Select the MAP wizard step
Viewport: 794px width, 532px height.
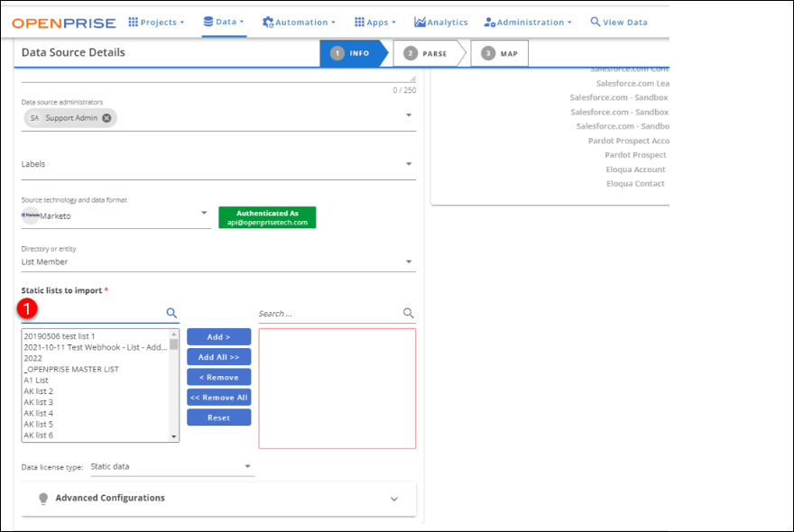click(499, 53)
